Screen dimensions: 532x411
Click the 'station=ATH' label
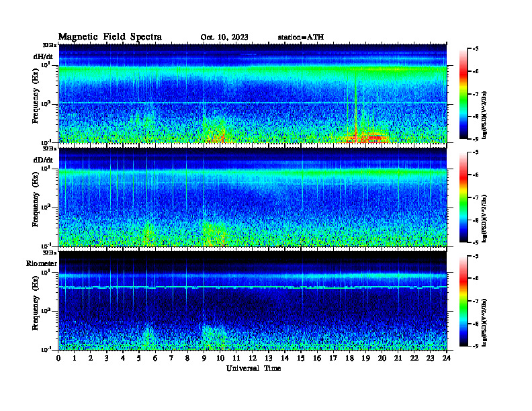click(301, 38)
